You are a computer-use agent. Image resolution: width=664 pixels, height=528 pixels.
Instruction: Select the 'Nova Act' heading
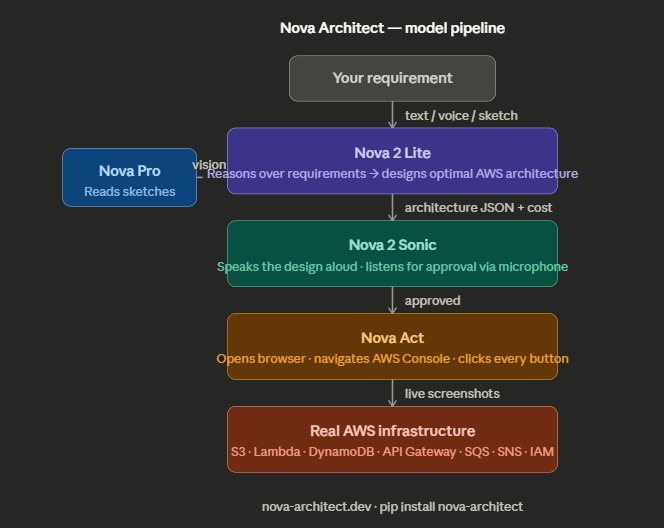click(392, 338)
